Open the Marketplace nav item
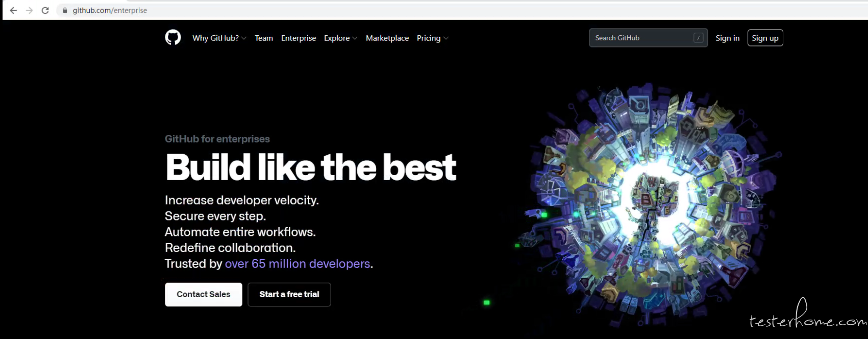 [x=387, y=38]
